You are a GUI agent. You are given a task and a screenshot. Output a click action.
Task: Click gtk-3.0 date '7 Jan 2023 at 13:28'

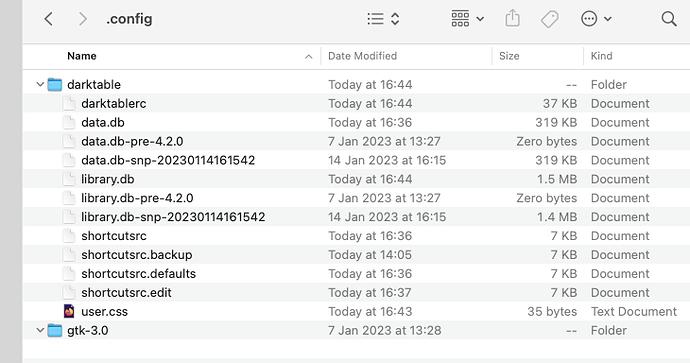tap(385, 330)
